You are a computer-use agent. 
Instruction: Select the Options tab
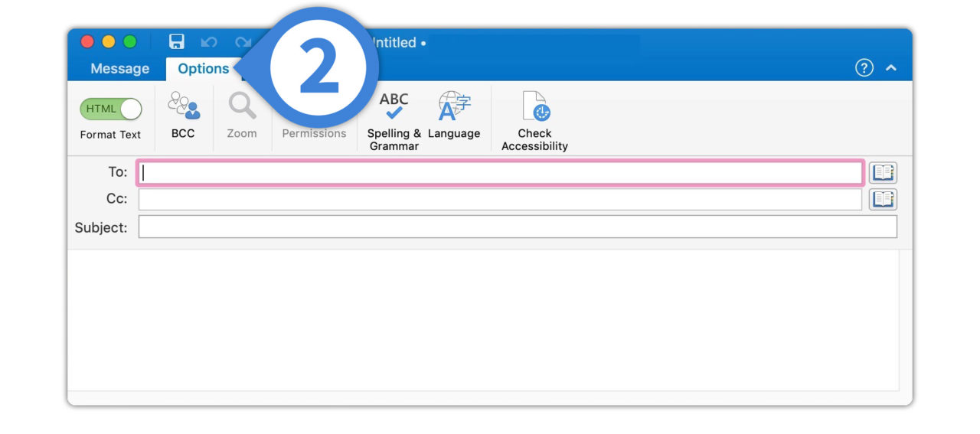tap(203, 68)
